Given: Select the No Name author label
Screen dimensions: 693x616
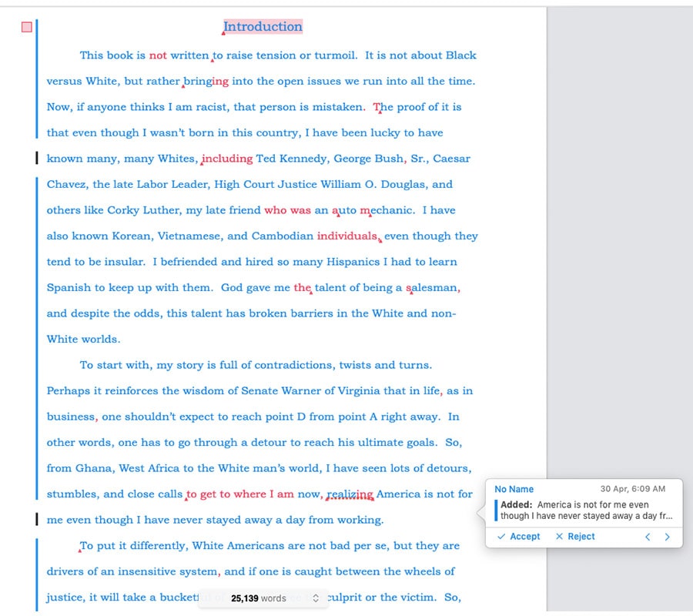Looking at the screenshot, I should click(514, 489).
